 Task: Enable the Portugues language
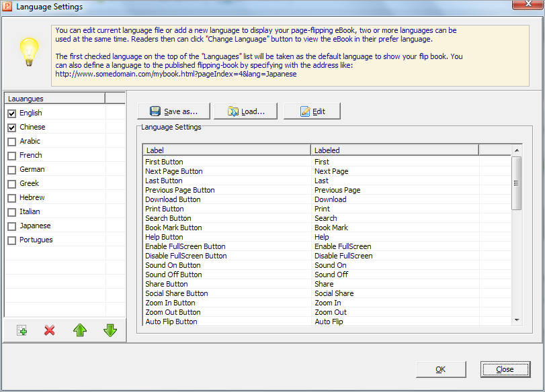tap(11, 240)
